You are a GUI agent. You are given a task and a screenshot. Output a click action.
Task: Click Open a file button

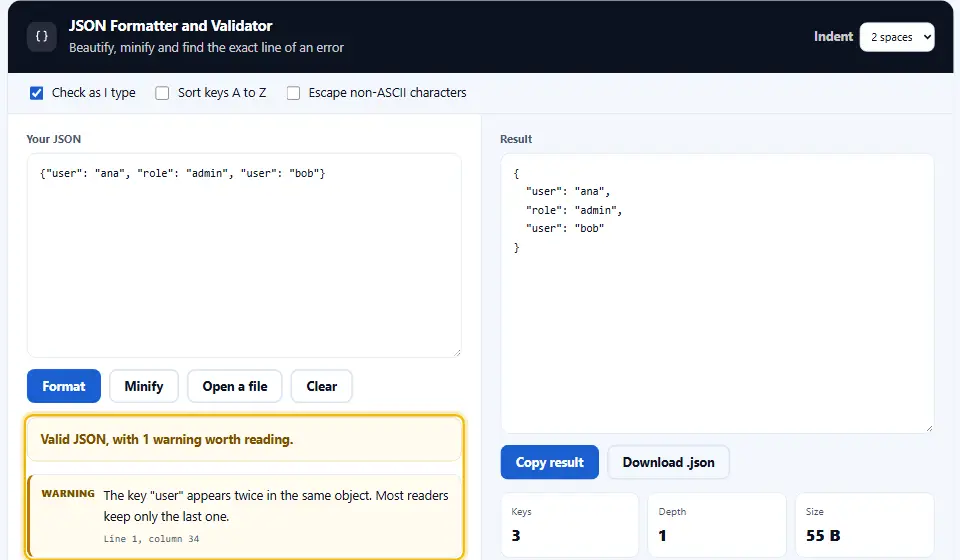coord(234,386)
